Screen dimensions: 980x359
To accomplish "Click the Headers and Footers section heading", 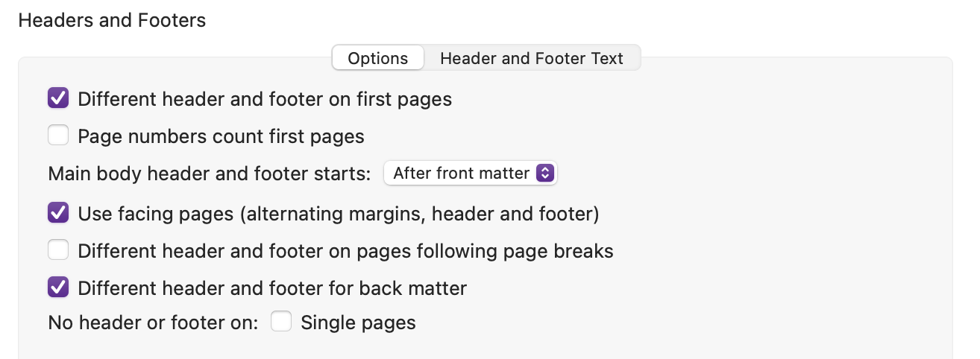I will coord(112,20).
